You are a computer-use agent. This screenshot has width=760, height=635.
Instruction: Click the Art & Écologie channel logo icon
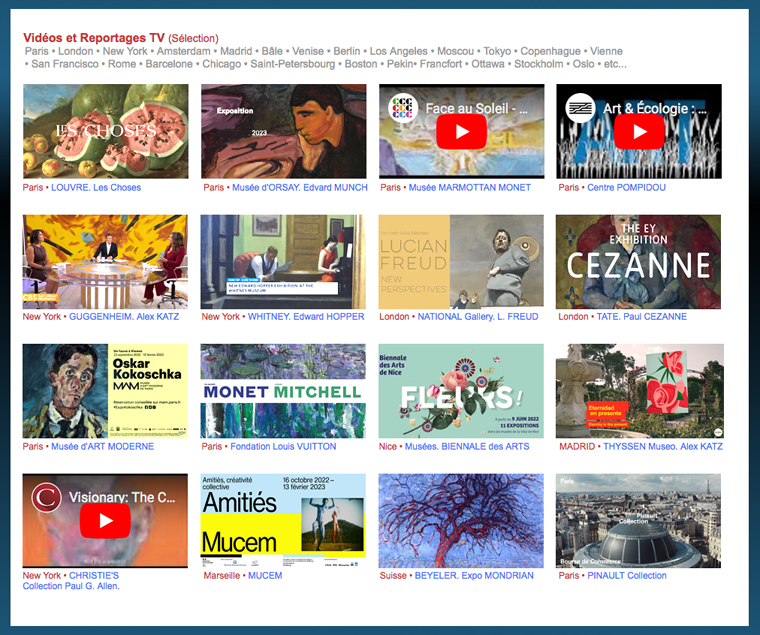(579, 107)
